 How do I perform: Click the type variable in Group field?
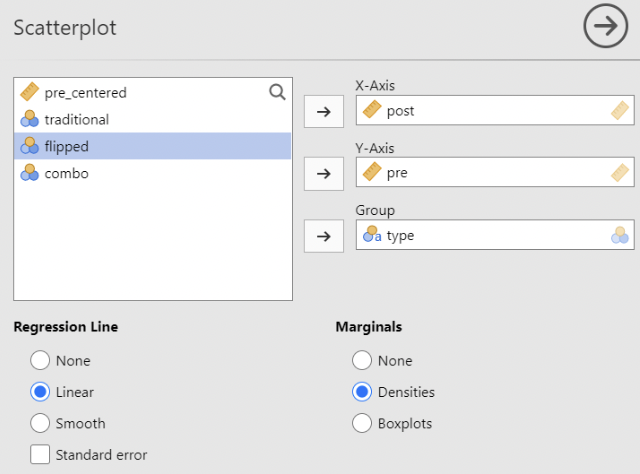(x=401, y=236)
